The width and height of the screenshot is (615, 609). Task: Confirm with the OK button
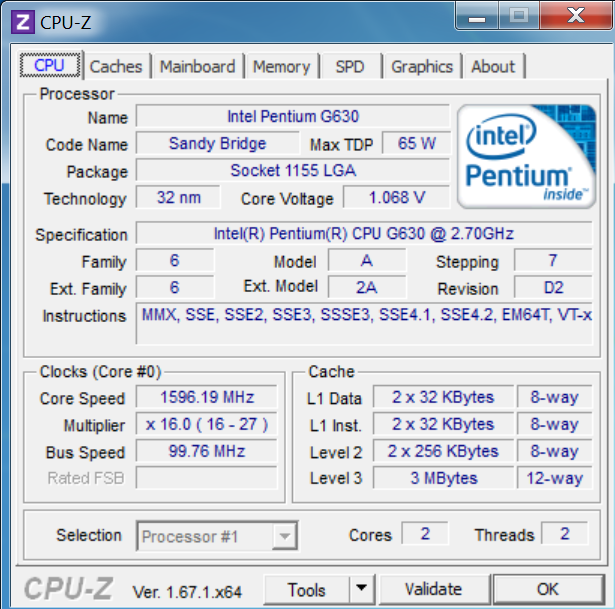(x=548, y=589)
